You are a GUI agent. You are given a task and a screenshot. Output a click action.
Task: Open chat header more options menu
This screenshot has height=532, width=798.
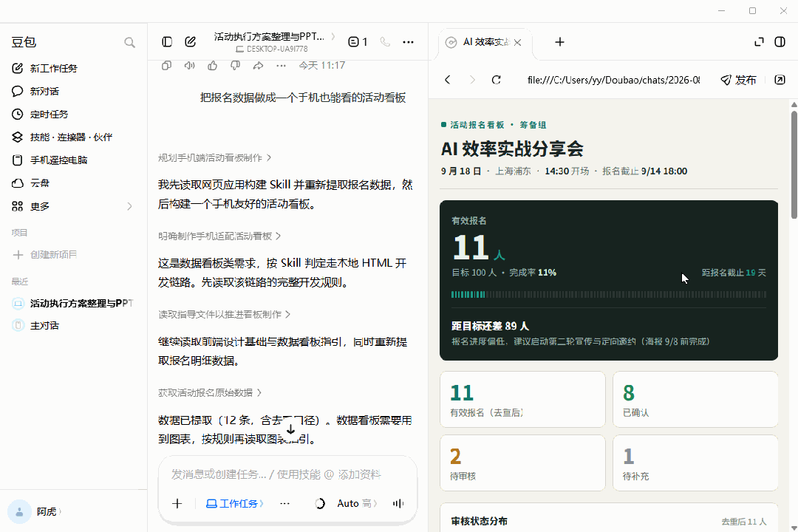[408, 41]
